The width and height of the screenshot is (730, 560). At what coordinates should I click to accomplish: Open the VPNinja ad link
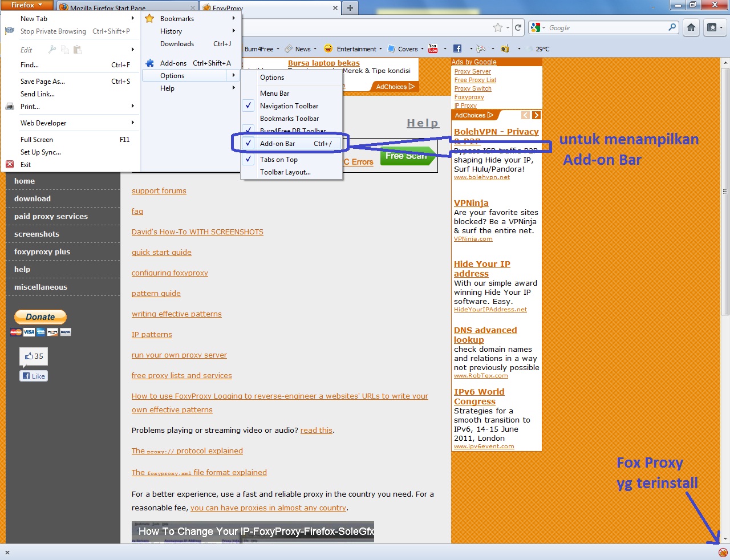(x=471, y=203)
